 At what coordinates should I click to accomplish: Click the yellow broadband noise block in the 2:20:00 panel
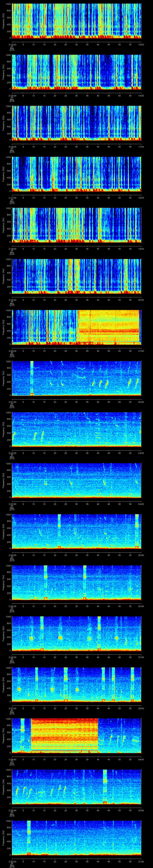point(109,327)
